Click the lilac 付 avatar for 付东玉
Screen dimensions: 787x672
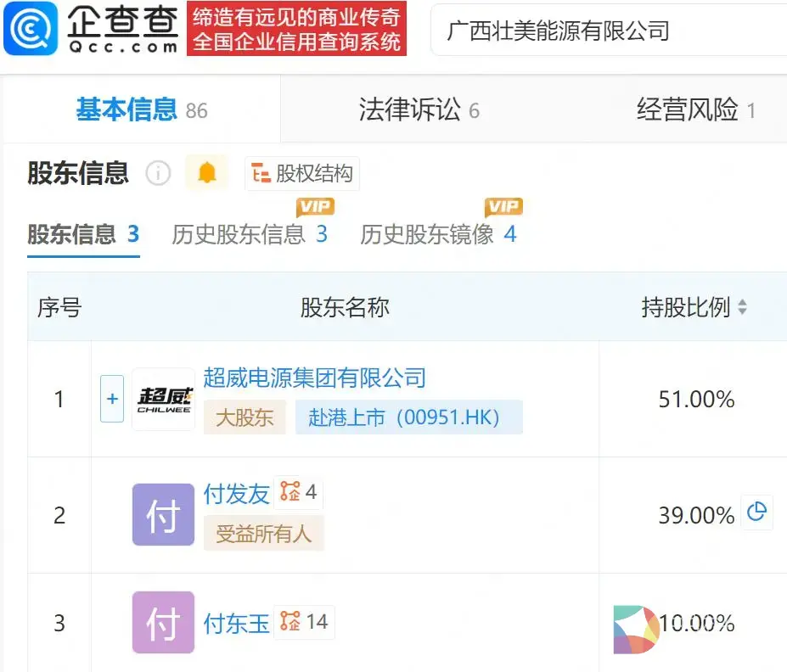pyautogui.click(x=163, y=623)
